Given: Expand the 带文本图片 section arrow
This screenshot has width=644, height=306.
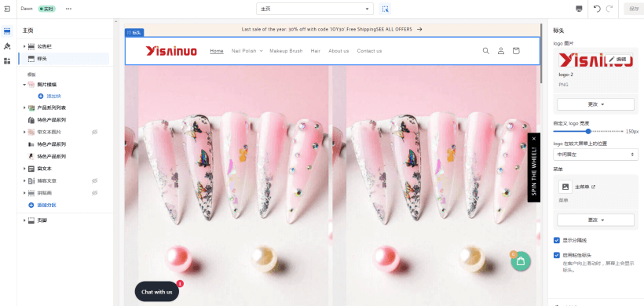Looking at the screenshot, I should click(24, 132).
